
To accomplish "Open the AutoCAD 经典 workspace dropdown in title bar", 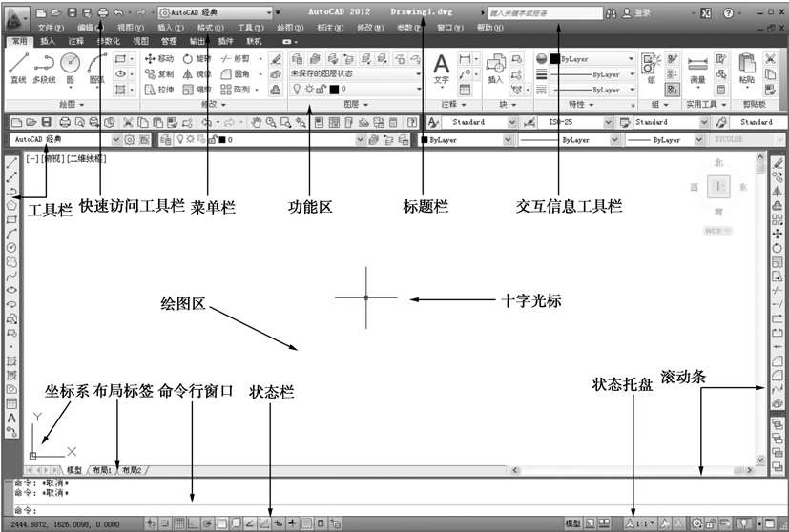I will pos(215,12).
